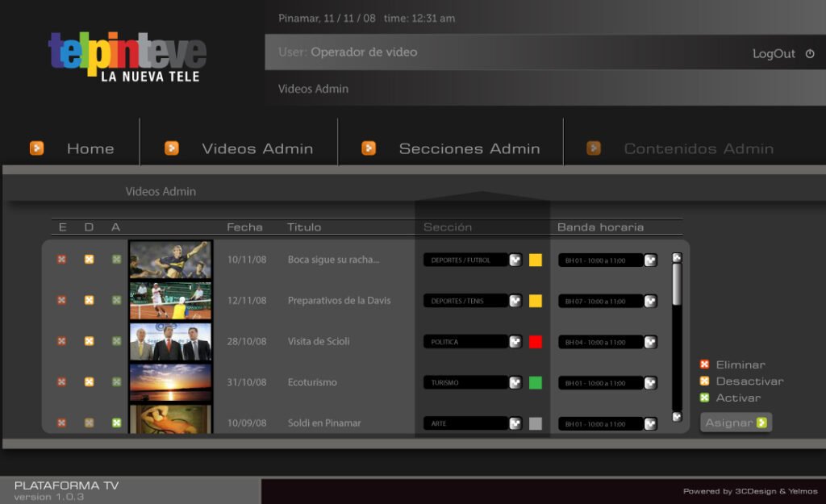Open the POLITICA section dropdown

coord(515,342)
